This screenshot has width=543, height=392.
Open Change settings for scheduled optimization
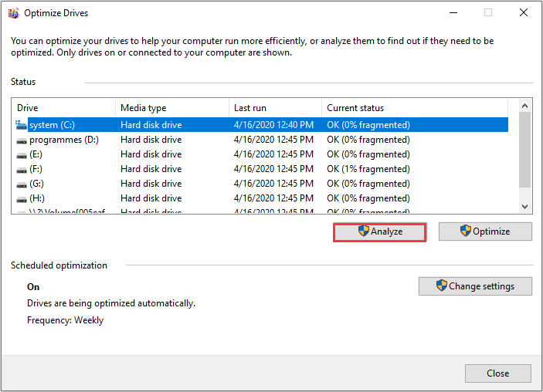pyautogui.click(x=475, y=286)
